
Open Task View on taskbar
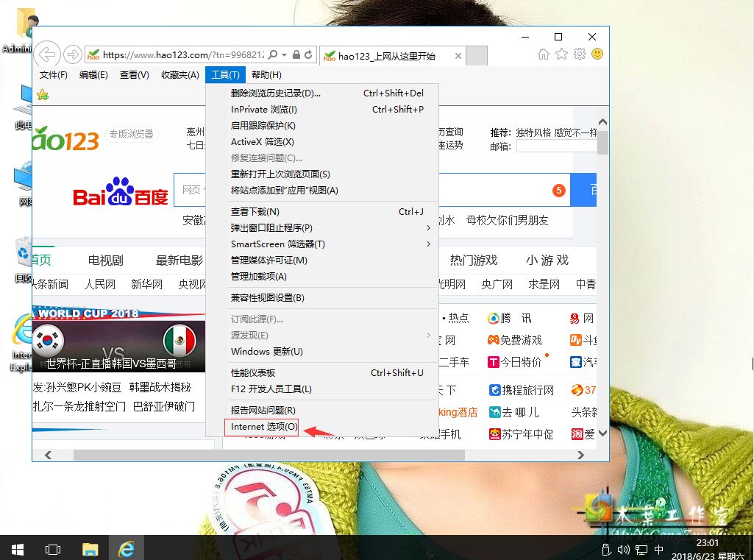tap(52, 549)
